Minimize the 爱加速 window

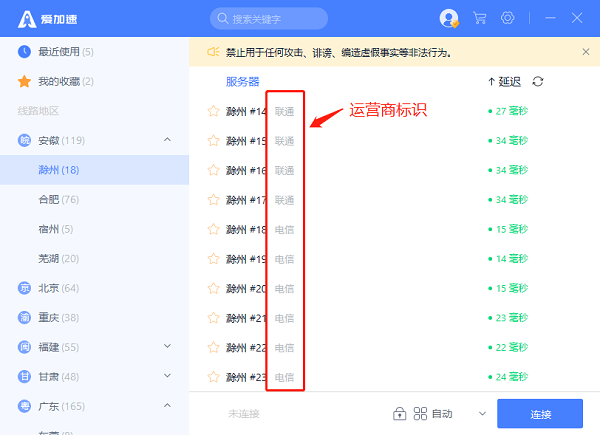550,18
